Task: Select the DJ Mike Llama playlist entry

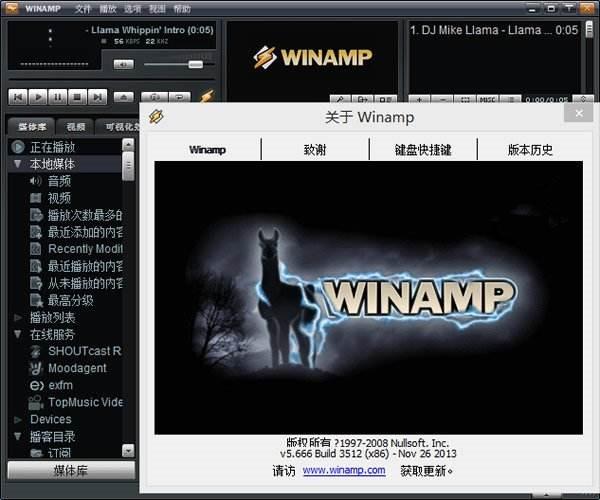Action: tap(494, 30)
